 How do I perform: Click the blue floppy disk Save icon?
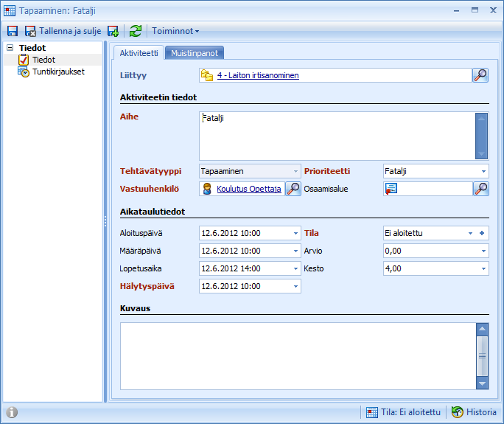tap(13, 31)
